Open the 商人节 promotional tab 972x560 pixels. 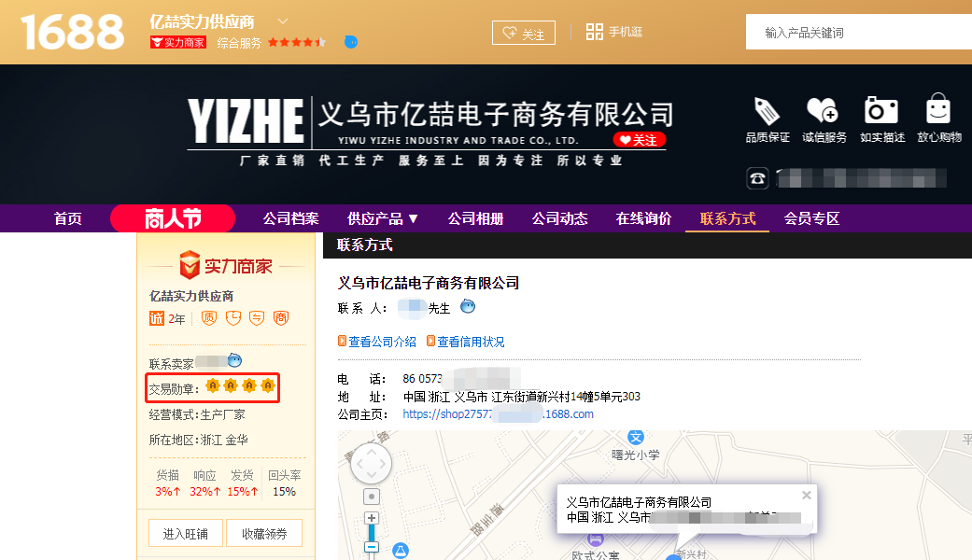point(173,218)
